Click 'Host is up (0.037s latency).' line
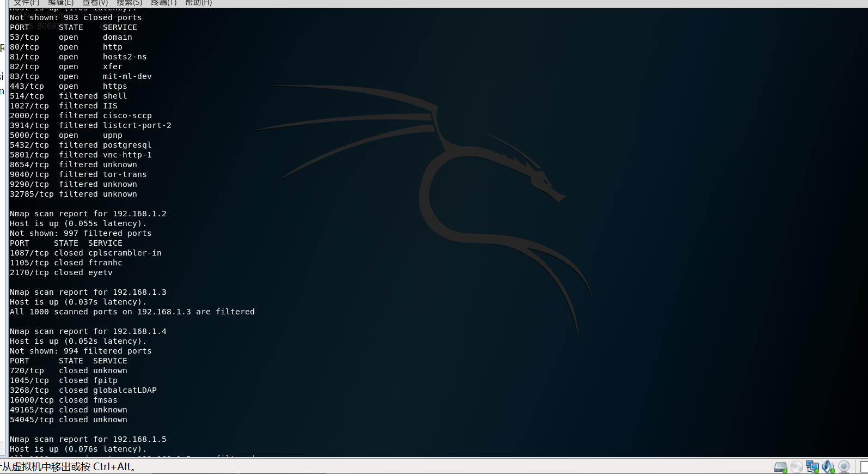Viewport: 868px width, 474px height. point(78,302)
